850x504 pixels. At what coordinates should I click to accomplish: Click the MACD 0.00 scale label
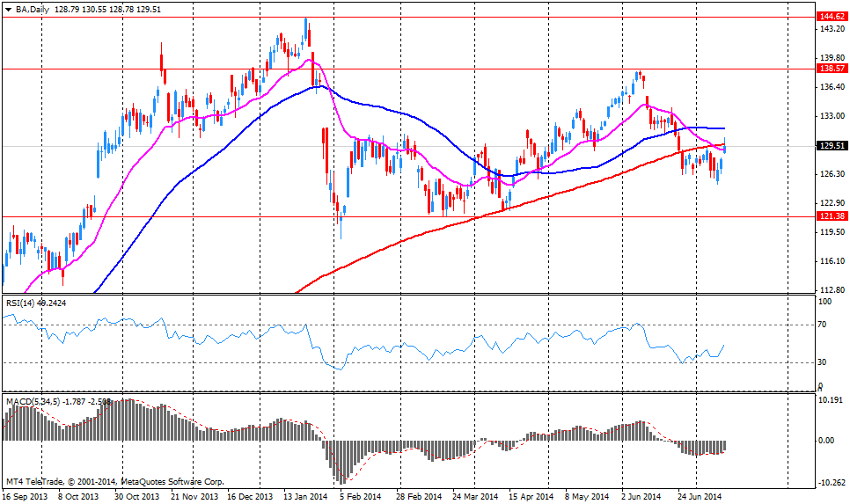(828, 441)
